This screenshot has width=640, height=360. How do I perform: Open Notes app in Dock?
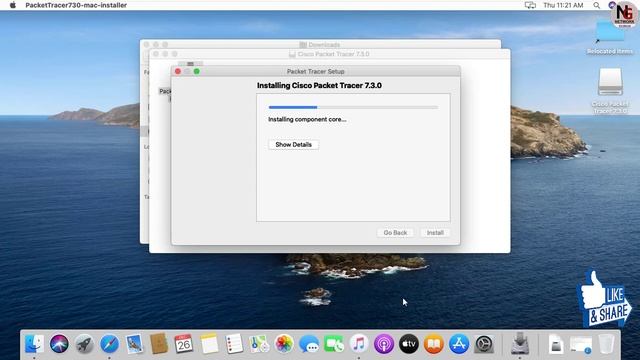click(x=209, y=344)
